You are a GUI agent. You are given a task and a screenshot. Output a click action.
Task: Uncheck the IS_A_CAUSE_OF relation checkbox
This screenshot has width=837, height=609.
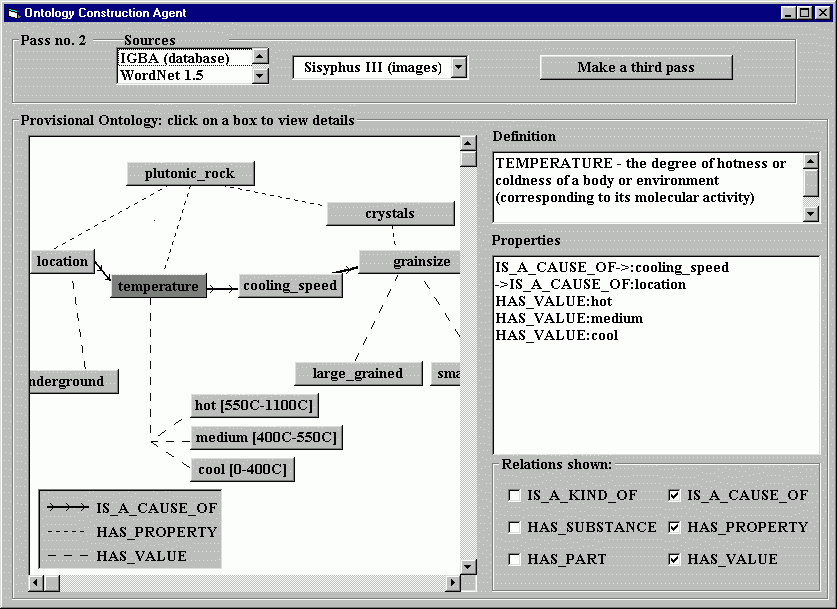coord(674,495)
